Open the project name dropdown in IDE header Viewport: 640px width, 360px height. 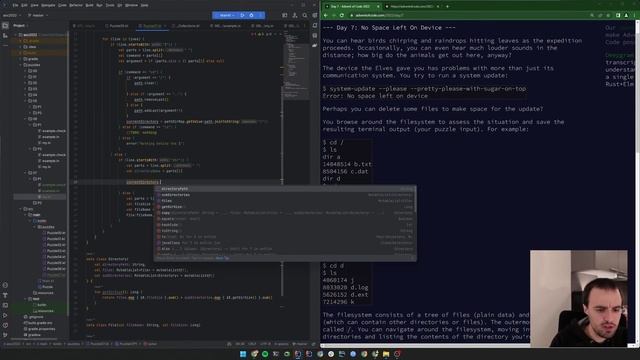click(x=12, y=16)
